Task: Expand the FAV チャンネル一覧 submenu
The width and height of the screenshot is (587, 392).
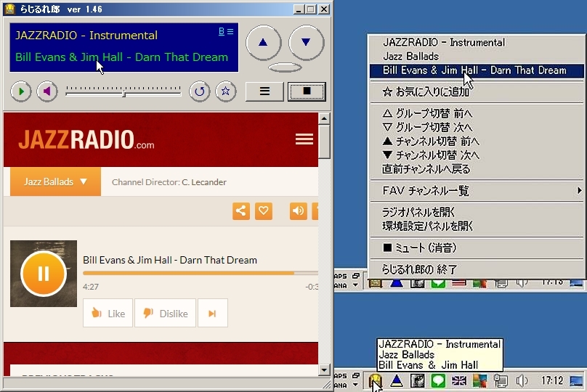Action: coord(477,191)
